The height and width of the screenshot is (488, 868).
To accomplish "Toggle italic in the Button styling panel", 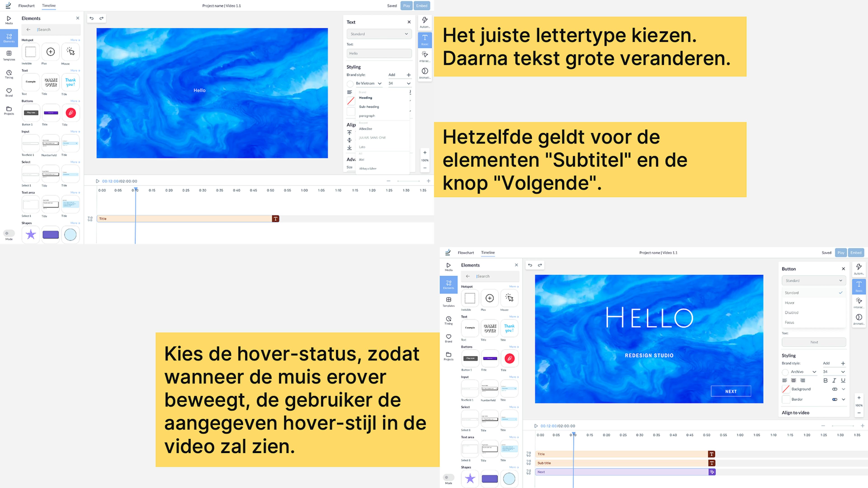I will pos(834,380).
